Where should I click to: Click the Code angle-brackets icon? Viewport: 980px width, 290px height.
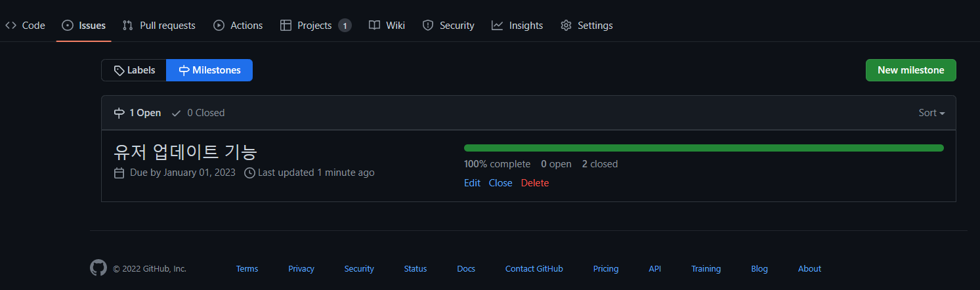click(x=11, y=26)
